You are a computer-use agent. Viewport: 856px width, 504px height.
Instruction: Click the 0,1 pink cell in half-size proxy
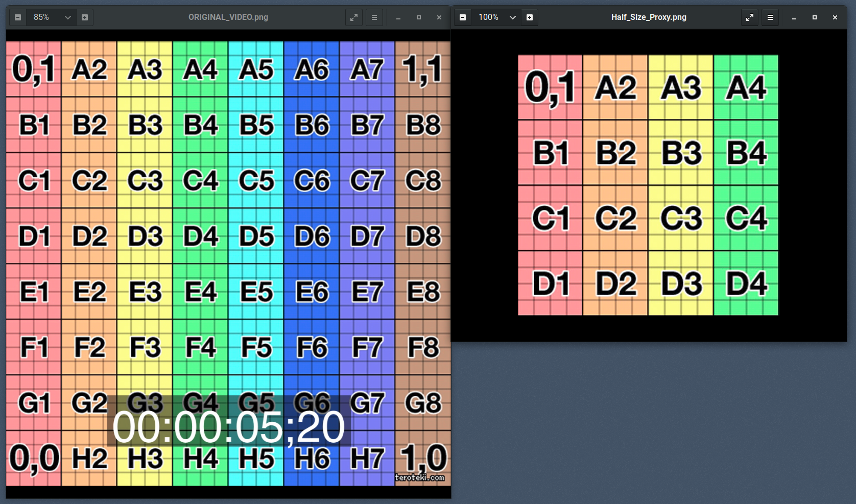tap(550, 87)
